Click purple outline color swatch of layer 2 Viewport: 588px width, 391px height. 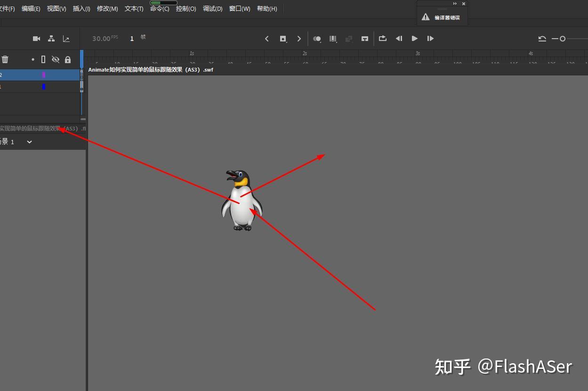coord(44,75)
